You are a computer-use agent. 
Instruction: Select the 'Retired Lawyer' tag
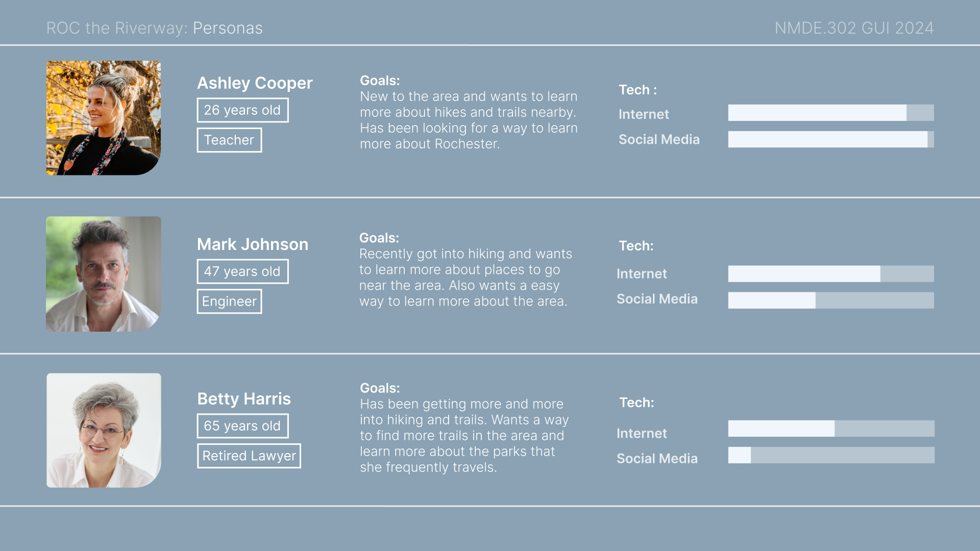pyautogui.click(x=249, y=456)
